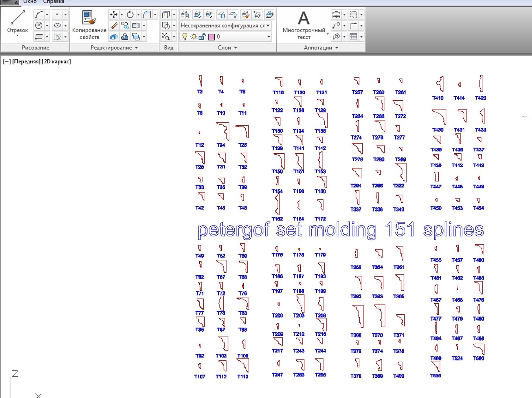Click the [−] viewport control
532x398 pixels.
coord(7,62)
